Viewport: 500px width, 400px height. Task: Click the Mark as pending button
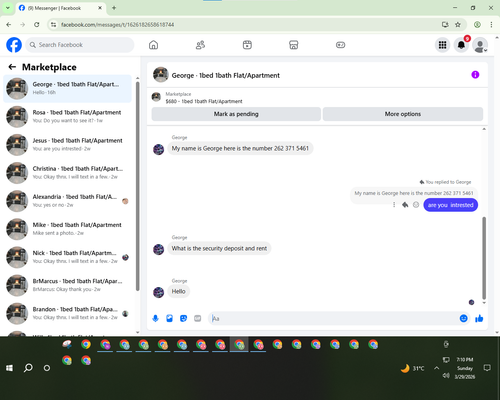click(x=236, y=114)
